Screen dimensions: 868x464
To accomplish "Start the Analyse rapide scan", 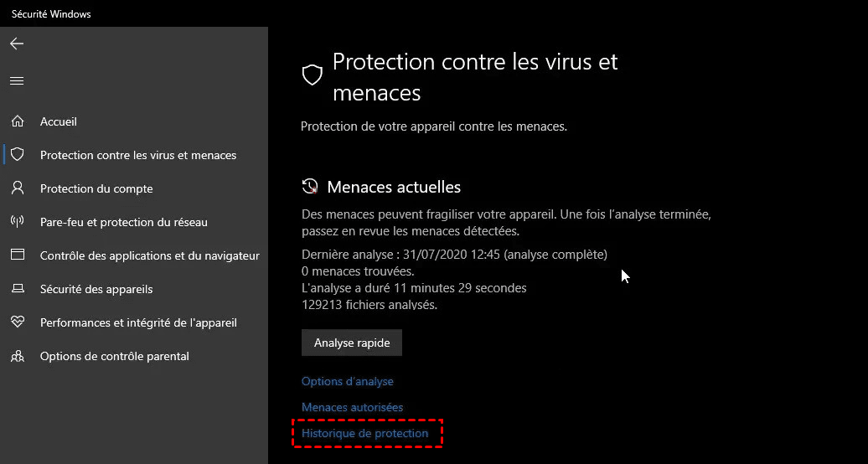I will click(352, 343).
